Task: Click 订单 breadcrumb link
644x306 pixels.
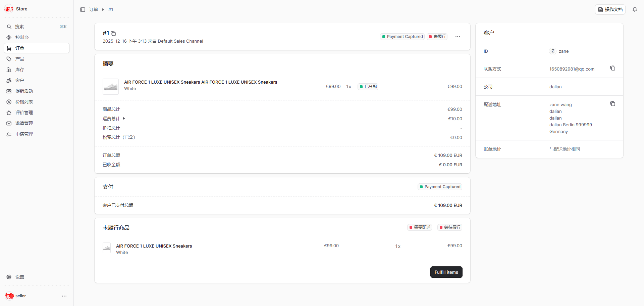Action: [x=94, y=10]
